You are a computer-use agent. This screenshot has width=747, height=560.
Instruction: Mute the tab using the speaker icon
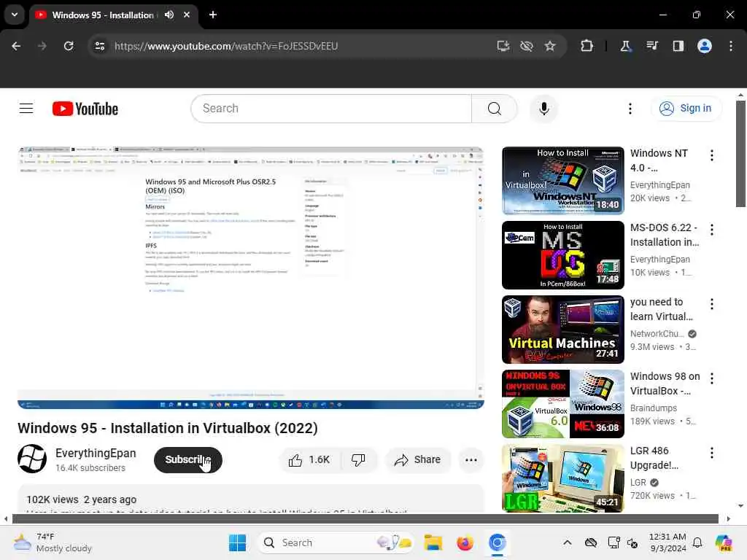click(169, 15)
